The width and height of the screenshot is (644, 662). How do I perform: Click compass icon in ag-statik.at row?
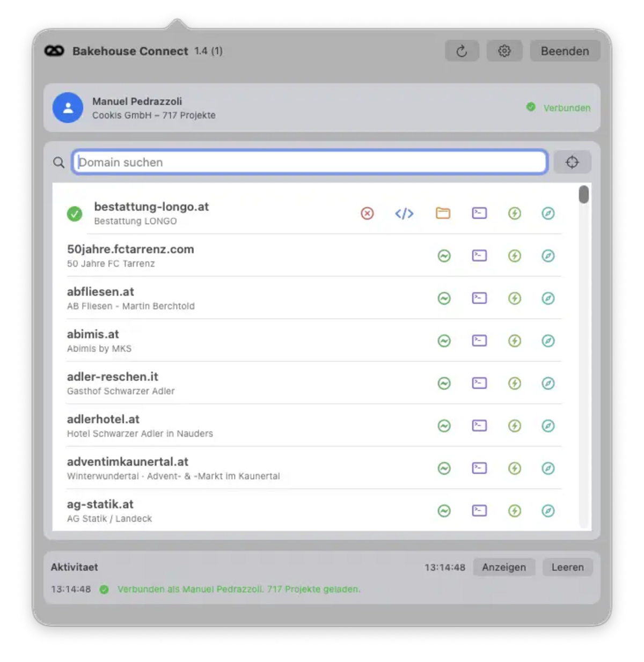(548, 511)
